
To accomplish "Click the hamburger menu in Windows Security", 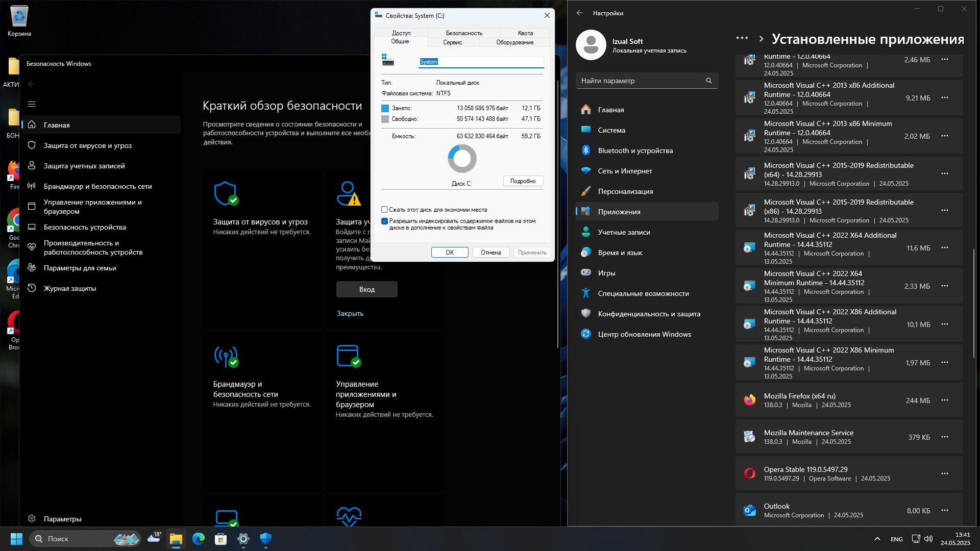I will coord(32,104).
